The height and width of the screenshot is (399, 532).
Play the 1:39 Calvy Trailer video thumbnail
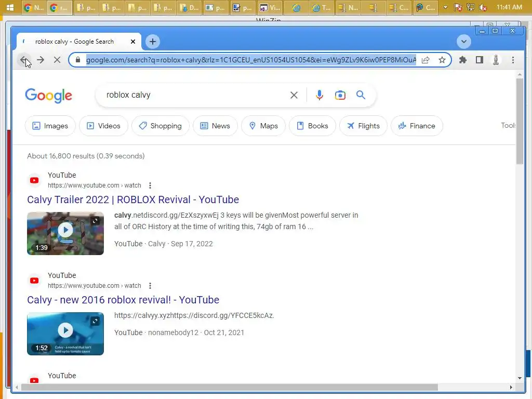[65, 233]
